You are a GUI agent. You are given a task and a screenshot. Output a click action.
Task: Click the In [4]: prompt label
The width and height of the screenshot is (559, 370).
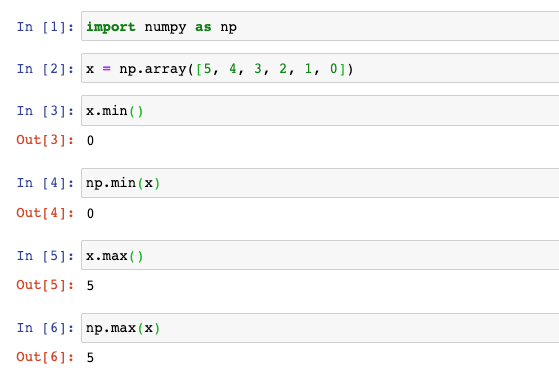[45, 183]
